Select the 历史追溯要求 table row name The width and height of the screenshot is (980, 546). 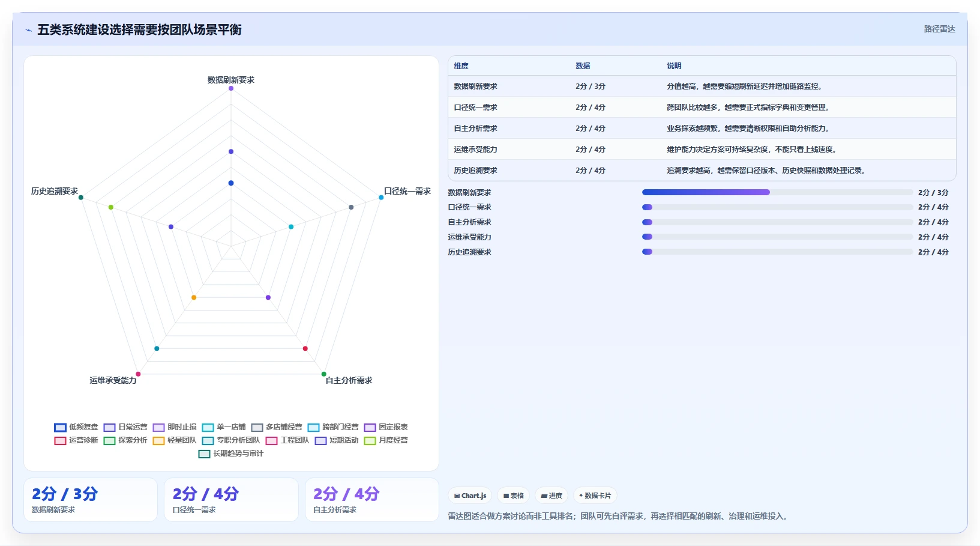tap(475, 171)
